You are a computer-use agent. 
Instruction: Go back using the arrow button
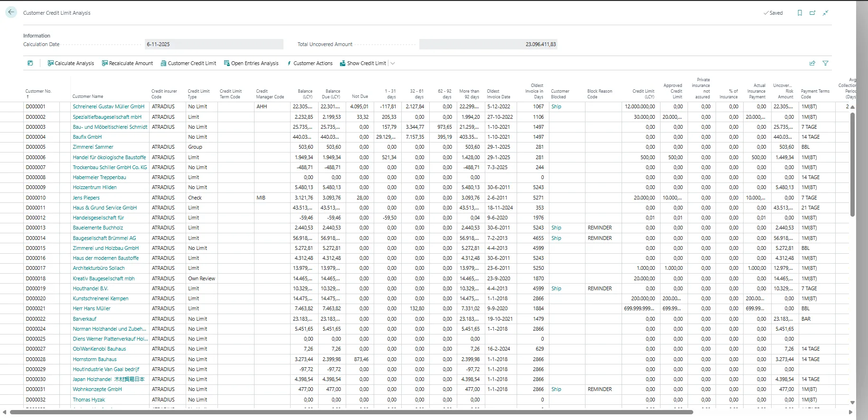pos(11,12)
